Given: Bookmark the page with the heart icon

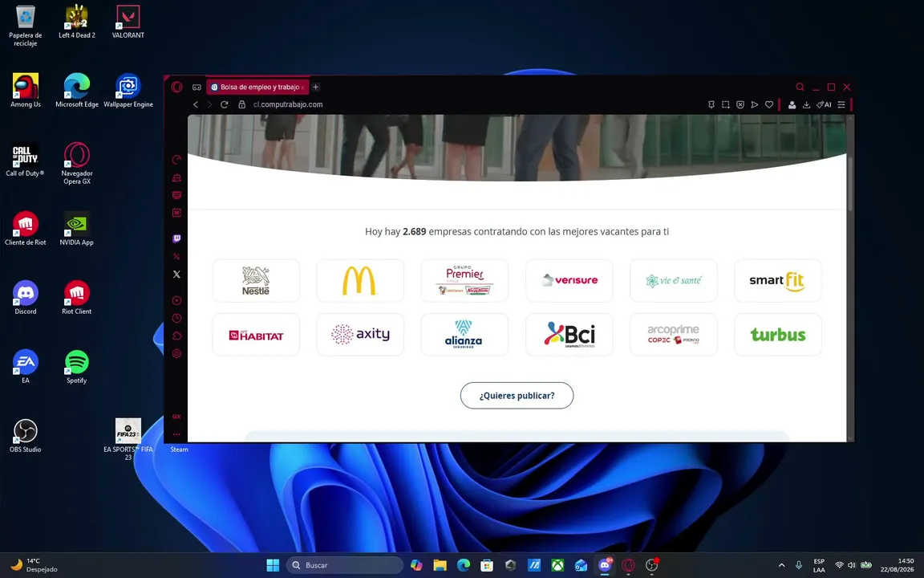Looking at the screenshot, I should (769, 104).
